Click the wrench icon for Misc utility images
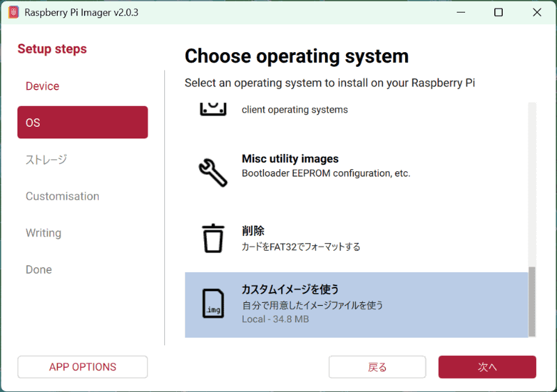The image size is (557, 392). (213, 173)
